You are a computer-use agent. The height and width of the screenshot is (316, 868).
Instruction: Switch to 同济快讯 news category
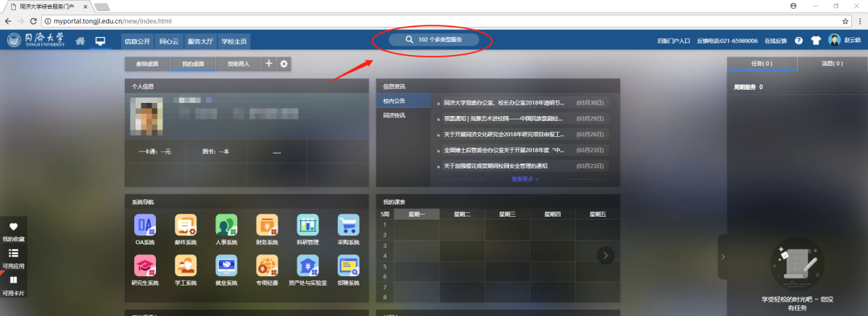click(394, 115)
